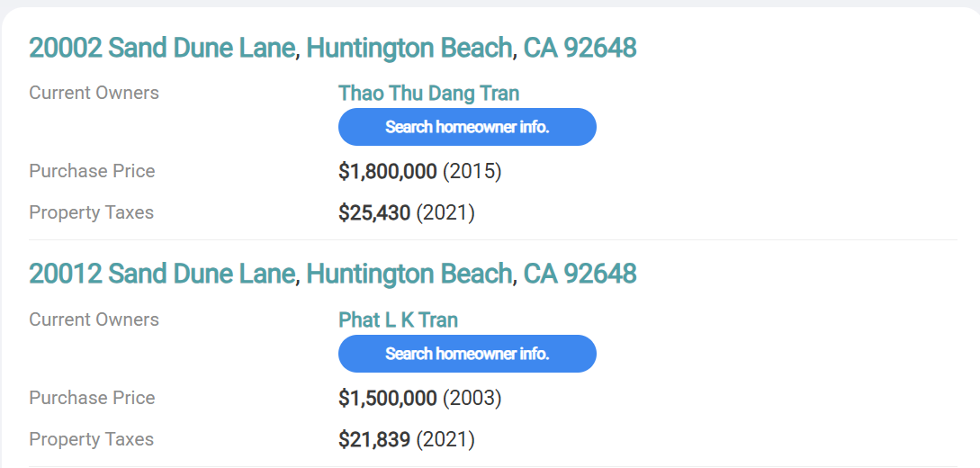The image size is (980, 468).
Task: Click Huntington Beach link in the 20002 listing
Action: click(x=409, y=48)
